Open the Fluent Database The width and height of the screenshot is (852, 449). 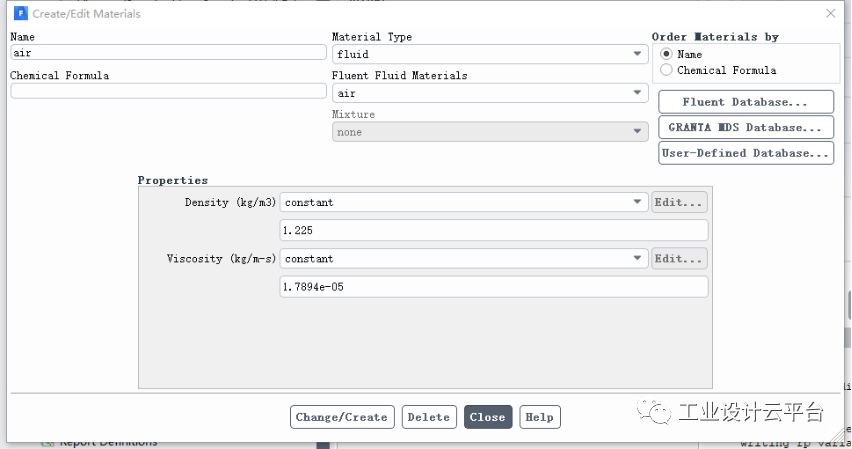pos(746,102)
